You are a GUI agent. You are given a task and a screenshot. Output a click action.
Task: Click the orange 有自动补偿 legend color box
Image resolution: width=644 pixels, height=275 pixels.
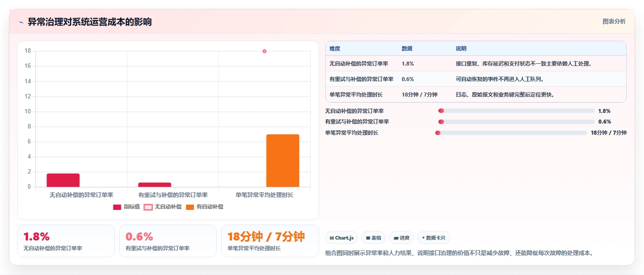point(190,207)
